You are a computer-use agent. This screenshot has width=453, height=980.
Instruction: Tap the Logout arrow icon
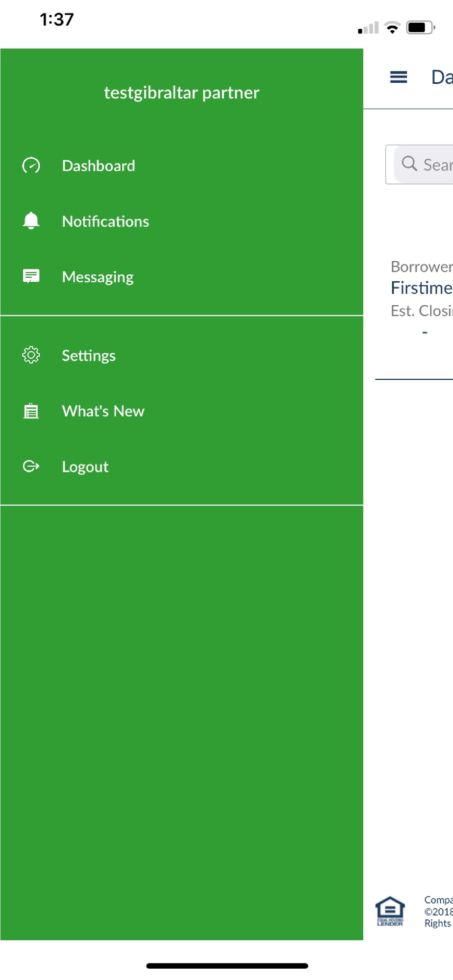tap(31, 466)
